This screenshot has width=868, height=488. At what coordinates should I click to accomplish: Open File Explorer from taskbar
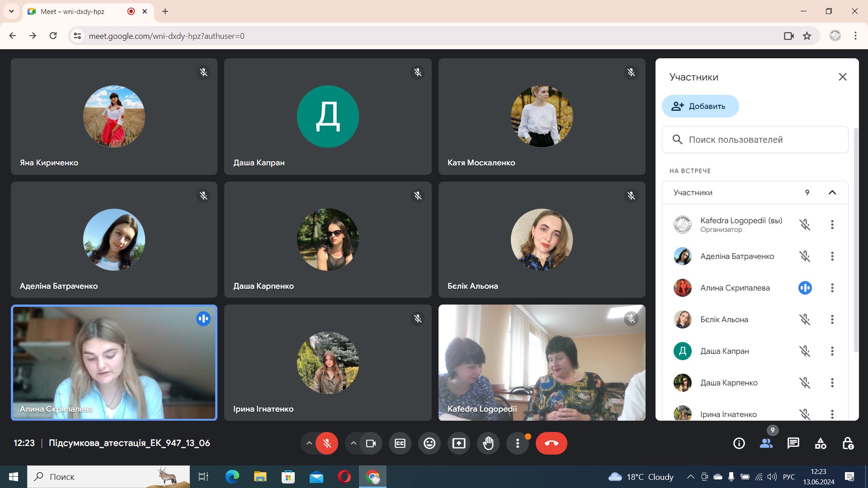coord(260,477)
